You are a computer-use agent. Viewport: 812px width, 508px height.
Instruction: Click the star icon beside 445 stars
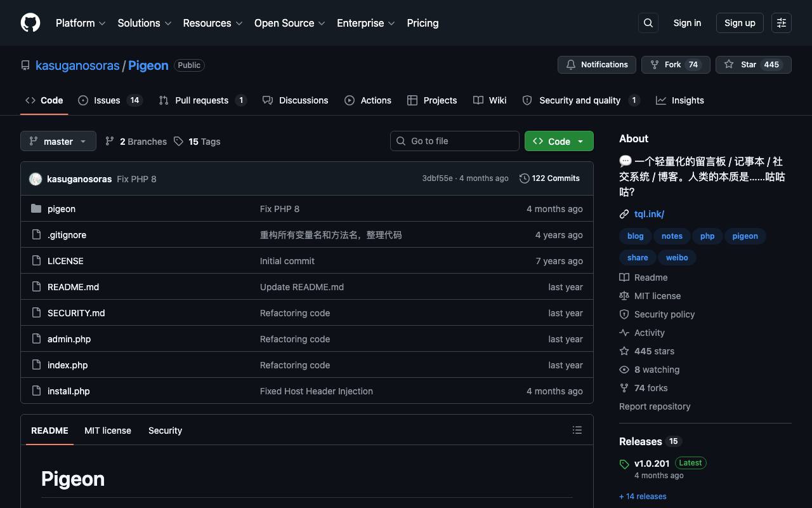coord(624,351)
